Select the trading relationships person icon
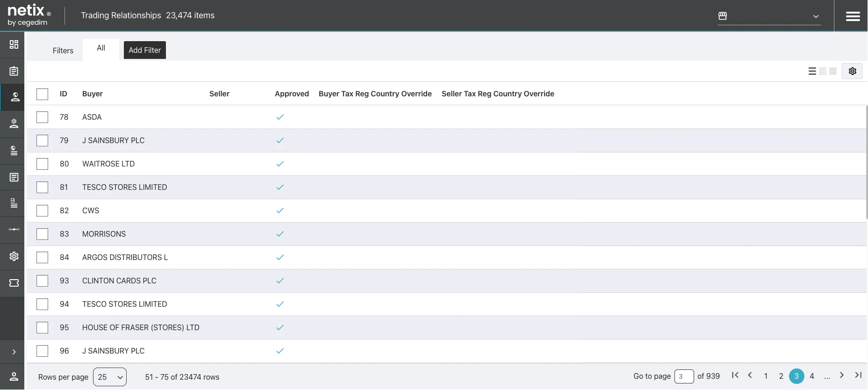This screenshot has height=390, width=868. tap(15, 97)
